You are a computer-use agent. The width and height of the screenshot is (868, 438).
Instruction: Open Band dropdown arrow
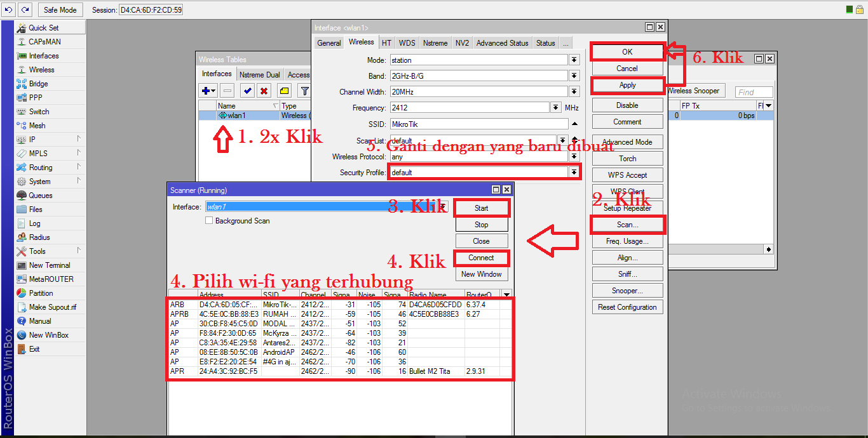574,76
